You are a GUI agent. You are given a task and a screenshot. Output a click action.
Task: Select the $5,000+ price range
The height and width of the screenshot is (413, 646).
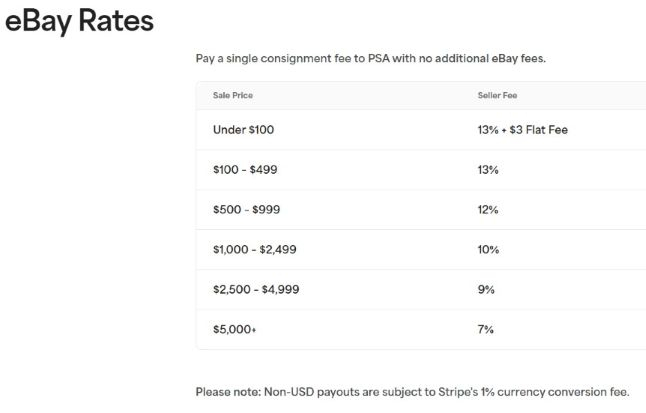pos(234,329)
